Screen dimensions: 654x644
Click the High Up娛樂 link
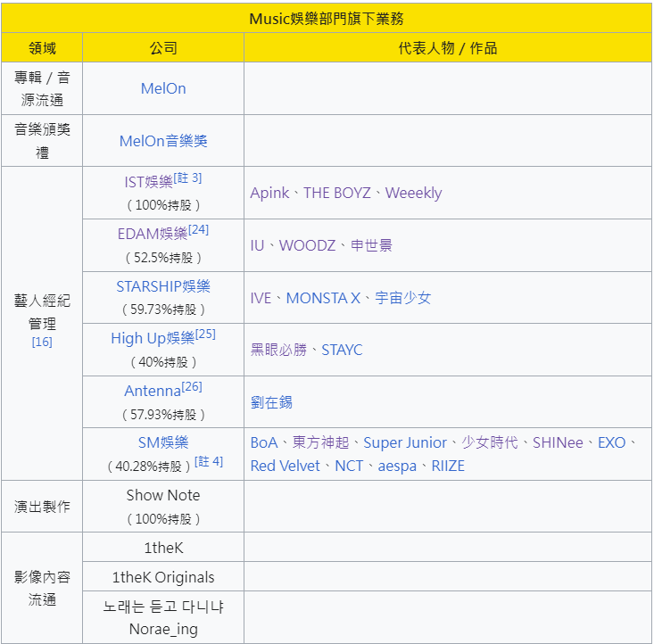tap(153, 338)
